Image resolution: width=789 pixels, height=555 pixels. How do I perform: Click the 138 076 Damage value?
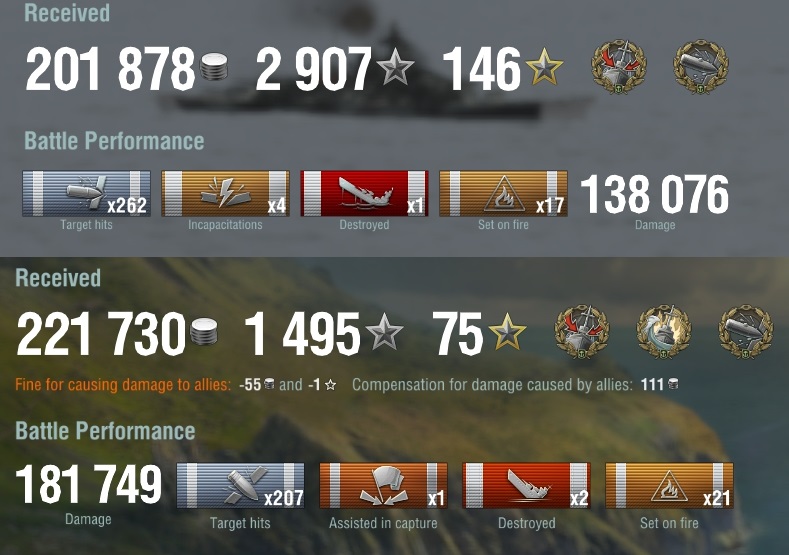coord(654,194)
